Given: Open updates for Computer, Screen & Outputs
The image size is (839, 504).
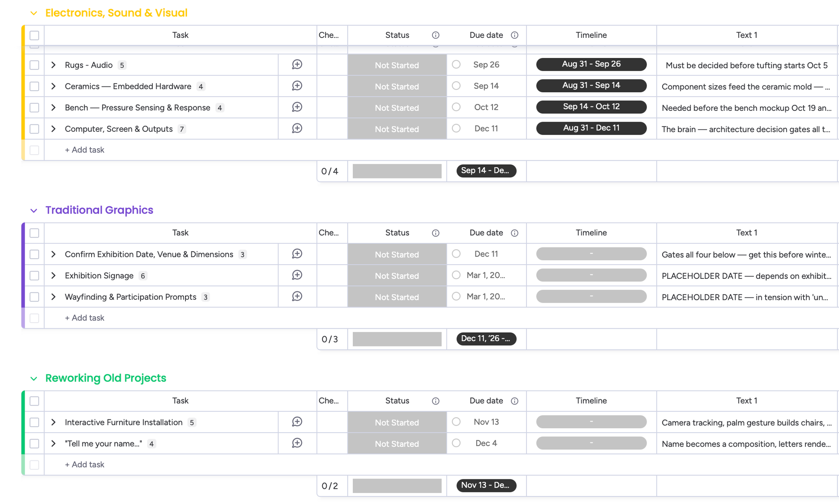Looking at the screenshot, I should tap(297, 129).
